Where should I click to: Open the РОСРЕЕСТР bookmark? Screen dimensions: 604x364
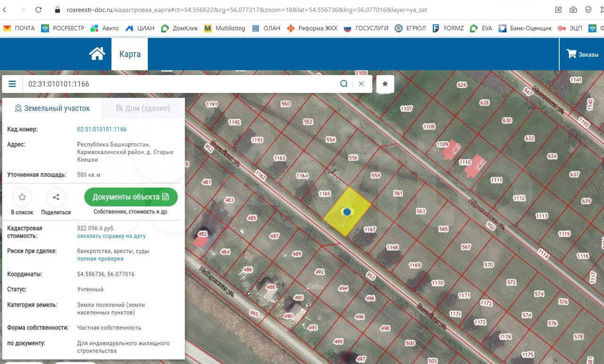point(63,28)
